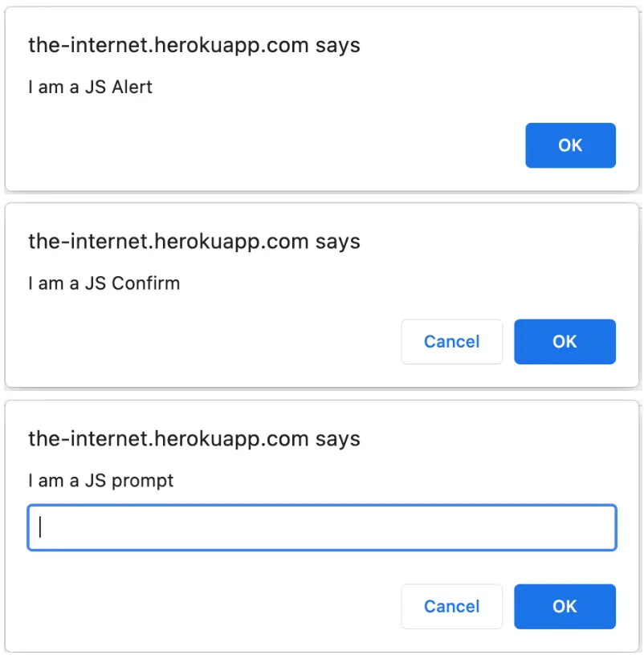The width and height of the screenshot is (644, 663).
Task: Click OK in the JS Alert dialog
Action: pyautogui.click(x=570, y=145)
